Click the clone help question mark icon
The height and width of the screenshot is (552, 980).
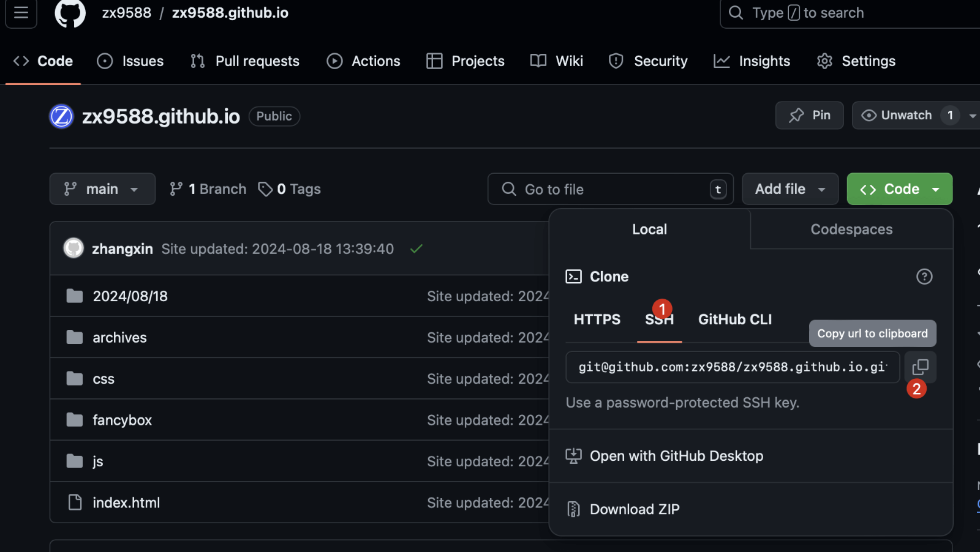pos(924,277)
